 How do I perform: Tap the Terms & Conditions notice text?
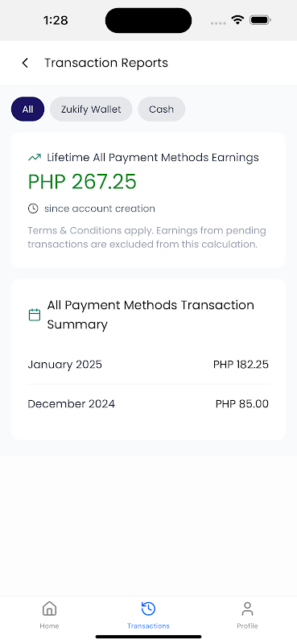pos(147,237)
